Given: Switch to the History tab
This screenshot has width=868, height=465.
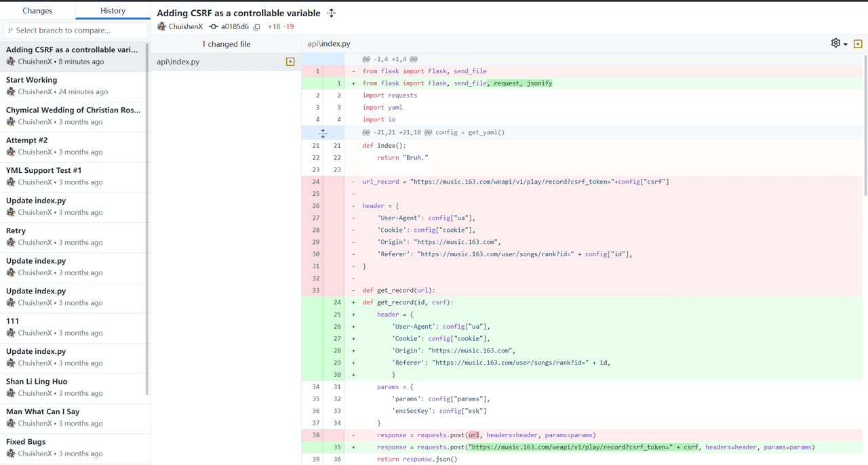Looking at the screenshot, I should tap(113, 11).
